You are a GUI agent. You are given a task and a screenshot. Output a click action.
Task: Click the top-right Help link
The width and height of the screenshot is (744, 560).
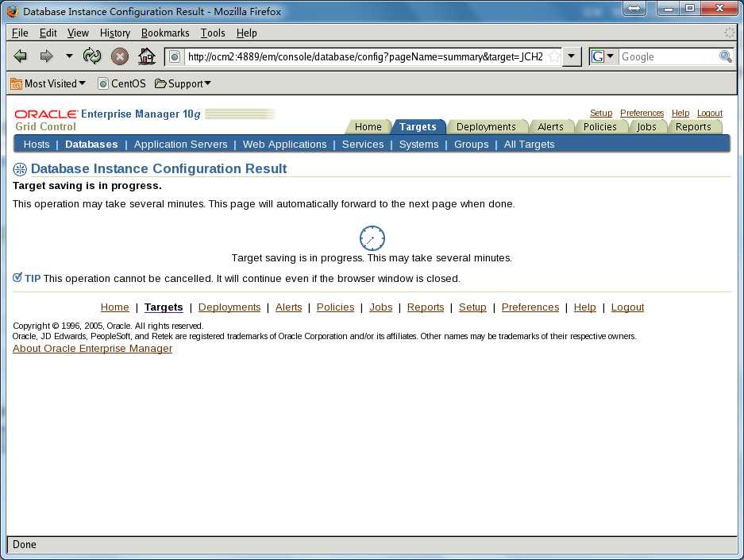680,113
